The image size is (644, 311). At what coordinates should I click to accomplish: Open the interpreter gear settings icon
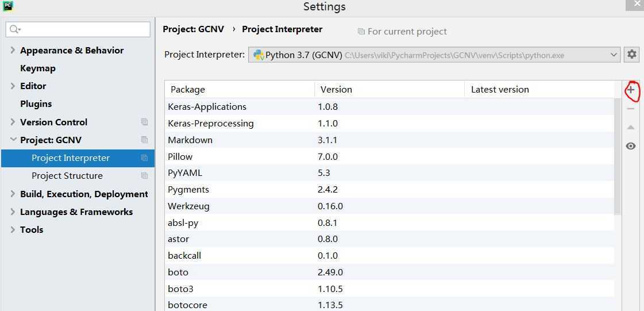[631, 55]
